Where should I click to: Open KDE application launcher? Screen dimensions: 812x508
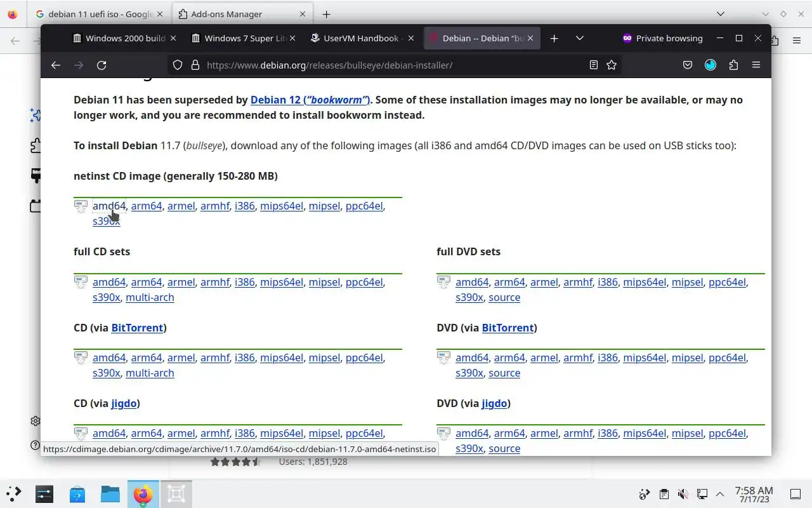tap(14, 493)
